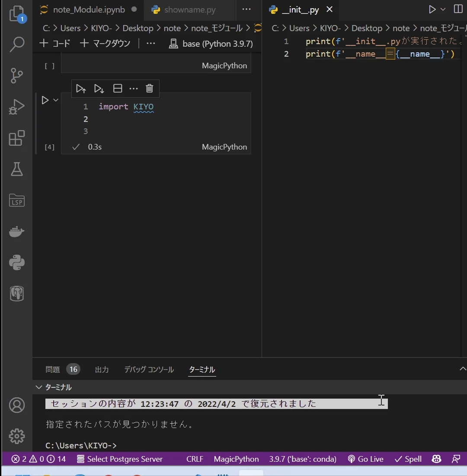Viewport: 467px width, 476px height.
Task: Click the 16 problems count badge
Action: coord(73,370)
